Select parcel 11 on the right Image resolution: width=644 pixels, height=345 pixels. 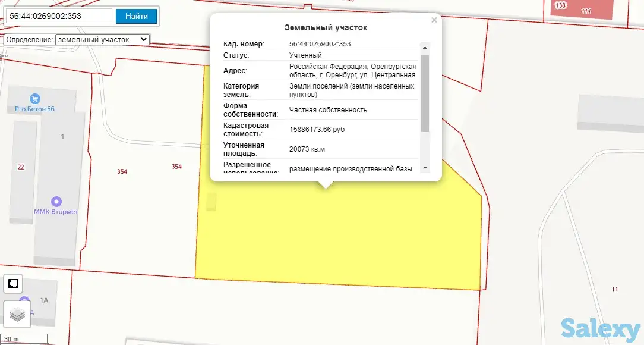(x=614, y=290)
